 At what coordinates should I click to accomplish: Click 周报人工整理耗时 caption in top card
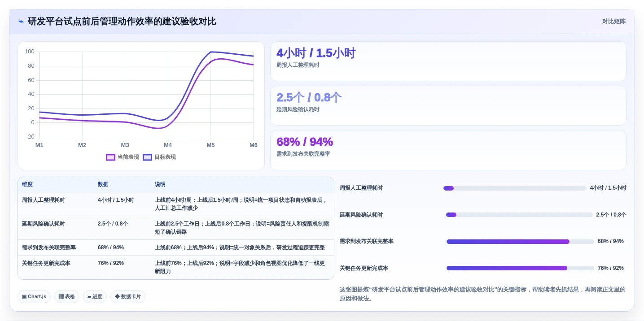tap(298, 65)
